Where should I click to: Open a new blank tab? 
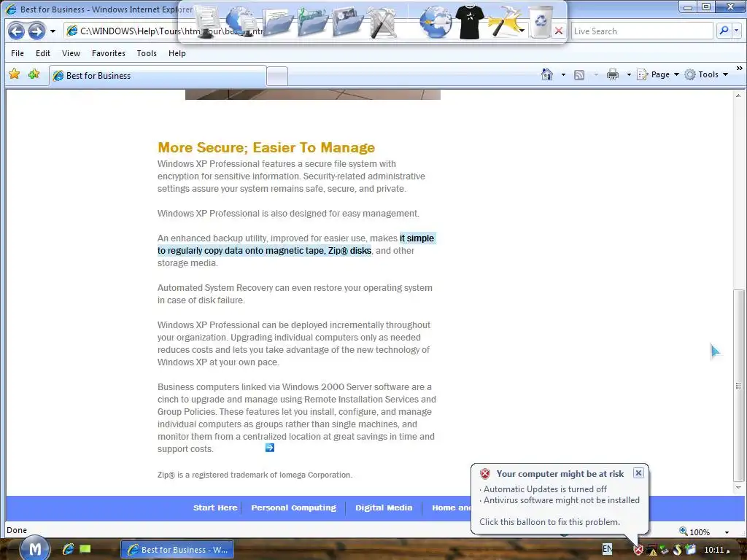[276, 76]
